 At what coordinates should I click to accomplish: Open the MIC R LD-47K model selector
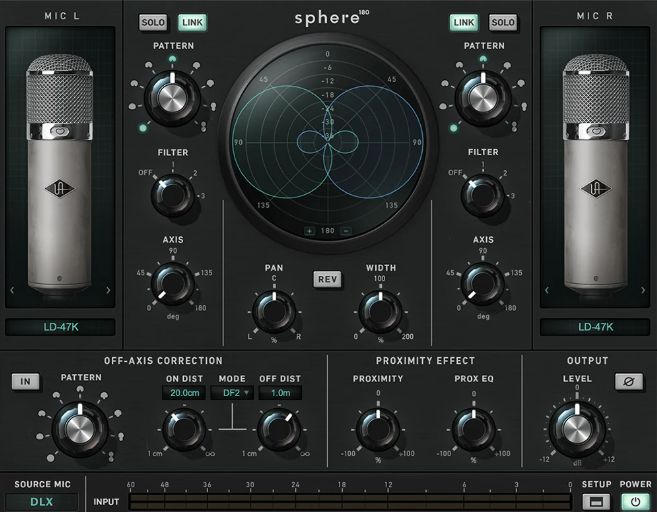click(x=595, y=327)
